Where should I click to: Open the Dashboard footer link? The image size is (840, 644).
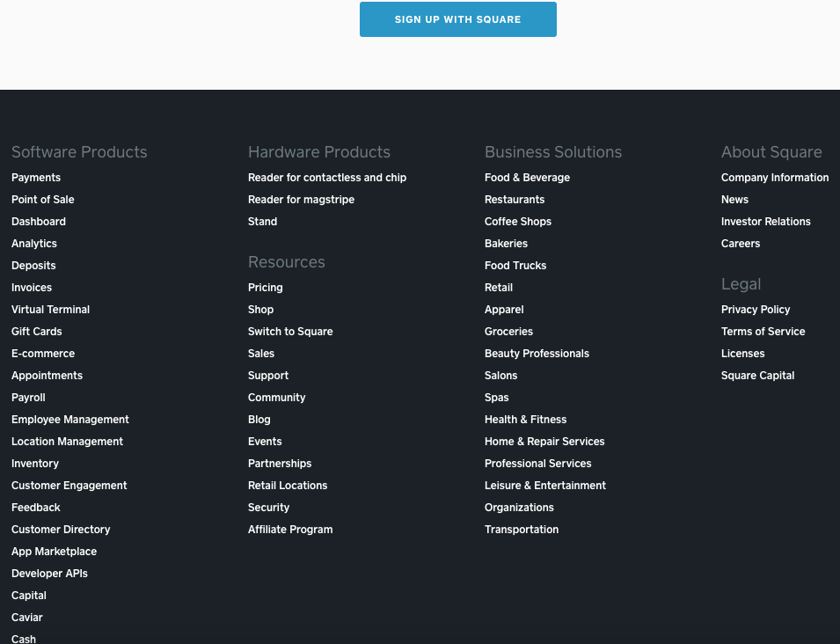(39, 222)
